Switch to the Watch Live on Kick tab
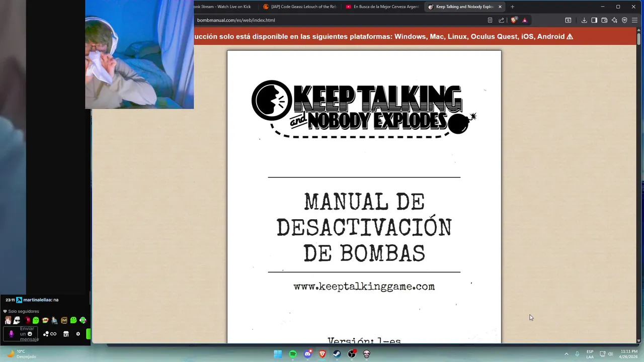The height and width of the screenshot is (362, 644). pyautogui.click(x=225, y=7)
